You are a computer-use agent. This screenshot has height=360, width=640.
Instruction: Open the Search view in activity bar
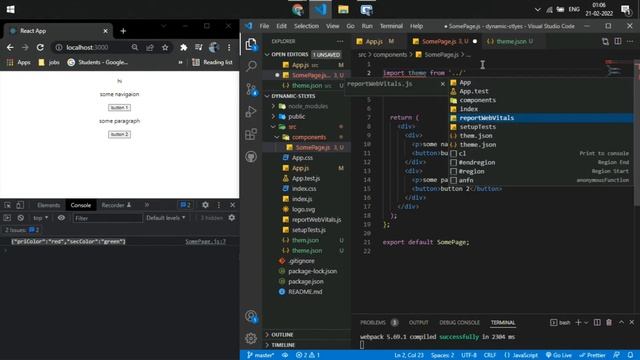point(251,66)
